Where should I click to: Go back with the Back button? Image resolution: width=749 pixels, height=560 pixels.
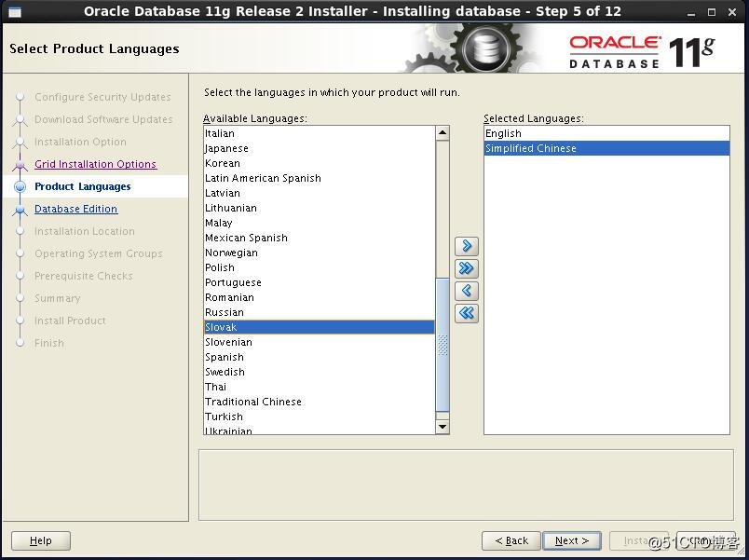click(x=511, y=540)
